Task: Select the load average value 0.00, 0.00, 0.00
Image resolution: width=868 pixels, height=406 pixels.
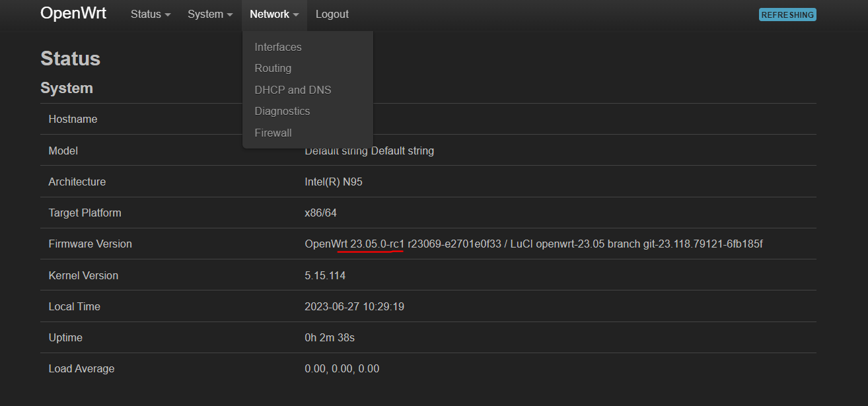Action: tap(342, 369)
